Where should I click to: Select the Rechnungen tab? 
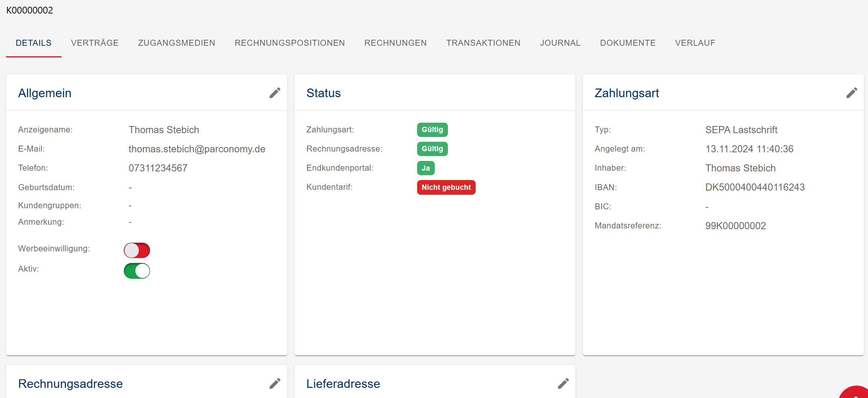pos(395,43)
